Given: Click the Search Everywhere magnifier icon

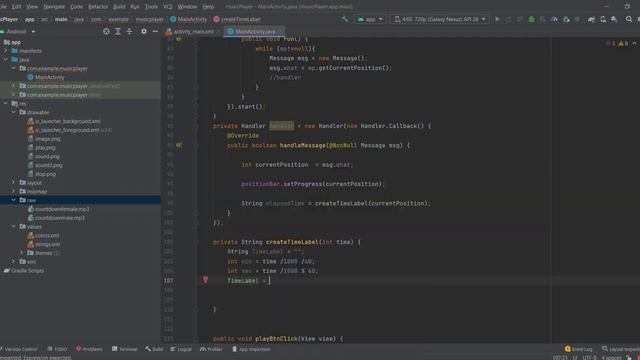Looking at the screenshot, I should [629, 19].
